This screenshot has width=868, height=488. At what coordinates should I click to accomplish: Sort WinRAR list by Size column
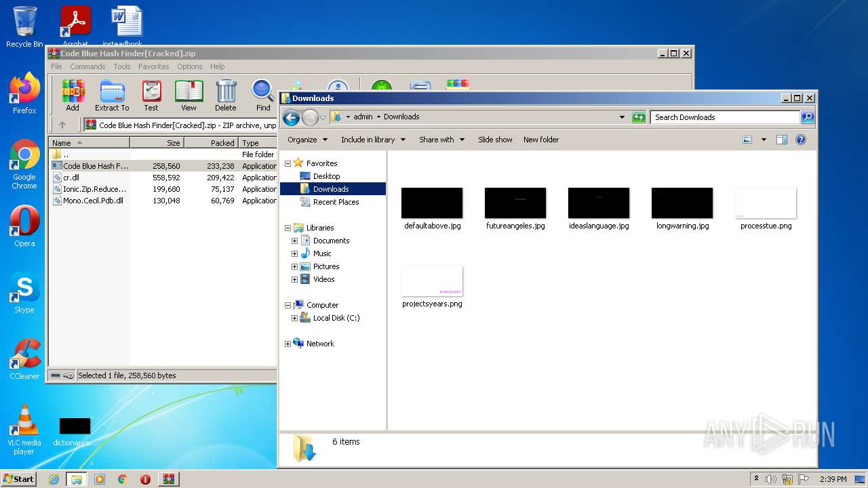157,143
